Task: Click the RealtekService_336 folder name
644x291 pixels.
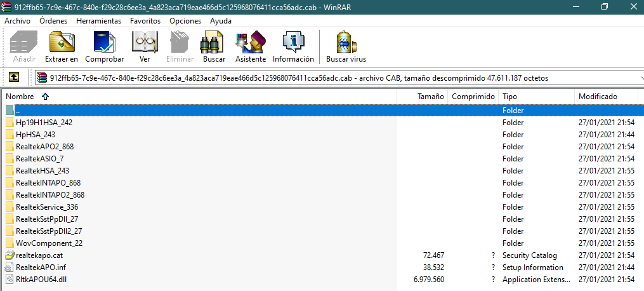Action: [x=47, y=206]
